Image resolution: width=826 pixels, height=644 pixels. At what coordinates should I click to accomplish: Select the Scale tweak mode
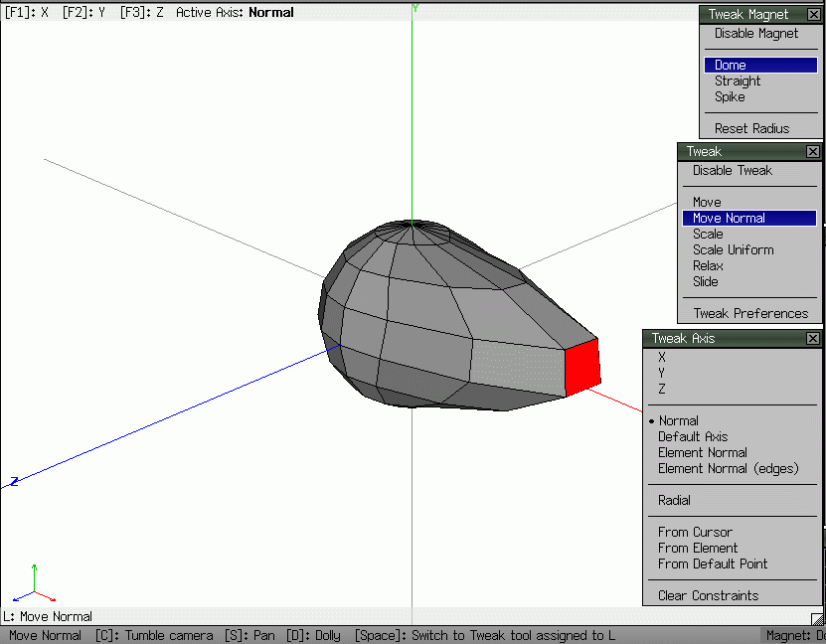707,233
